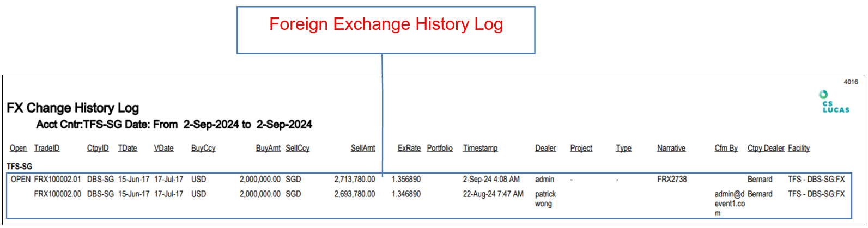Select the Dealer column header
This screenshot has height=228, width=868.
tap(545, 148)
